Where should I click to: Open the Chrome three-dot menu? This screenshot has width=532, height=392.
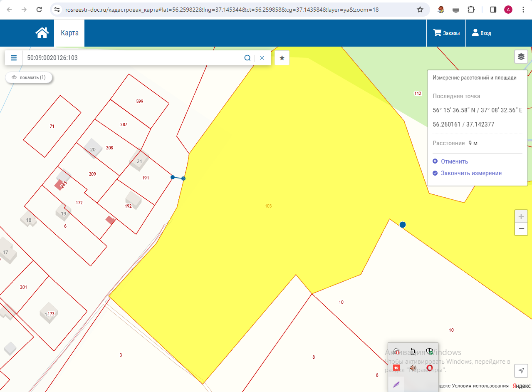click(x=523, y=10)
